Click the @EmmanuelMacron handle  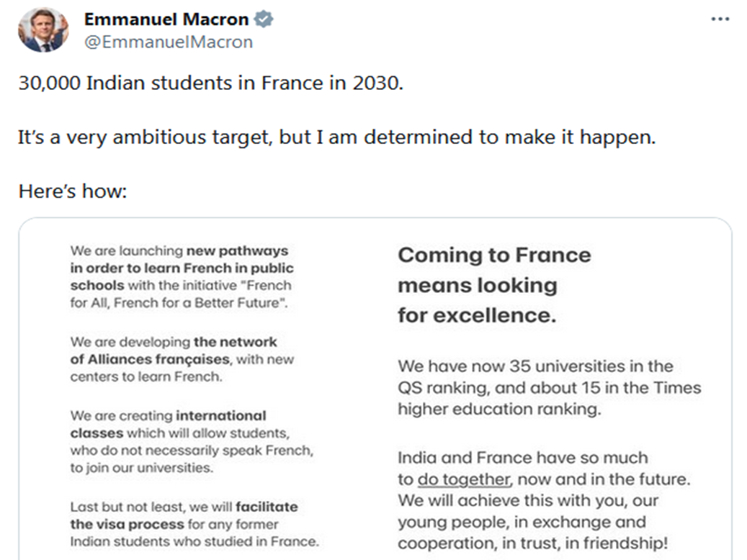pos(169,42)
